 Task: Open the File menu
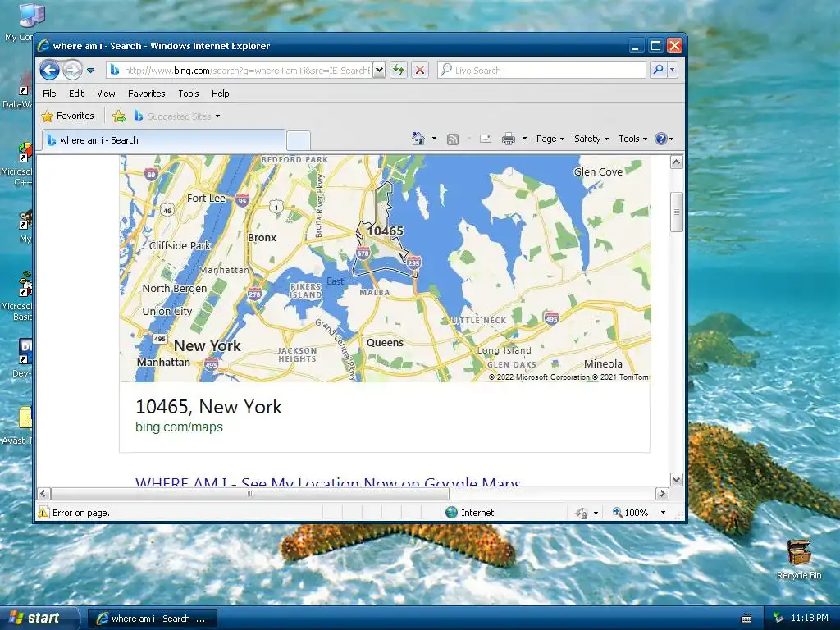tap(49, 94)
